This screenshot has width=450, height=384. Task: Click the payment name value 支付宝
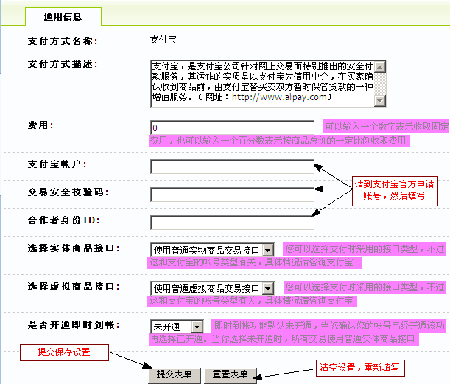pos(163,40)
